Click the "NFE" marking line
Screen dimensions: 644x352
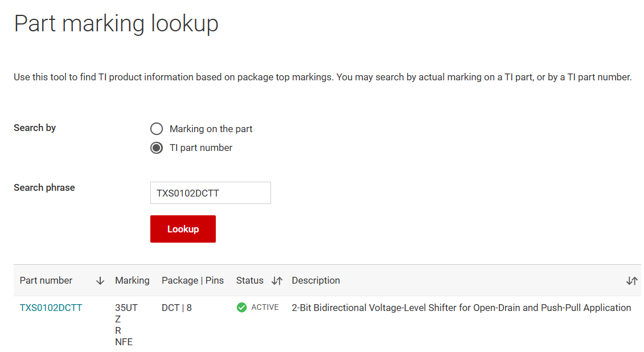click(x=124, y=342)
